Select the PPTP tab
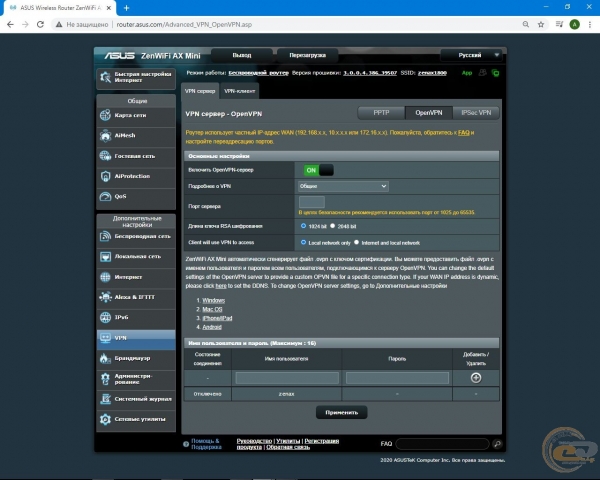The width and height of the screenshot is (600, 480). coord(381,113)
